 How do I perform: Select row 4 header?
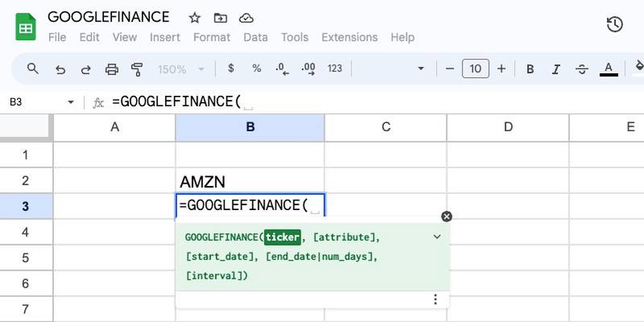tap(26, 232)
